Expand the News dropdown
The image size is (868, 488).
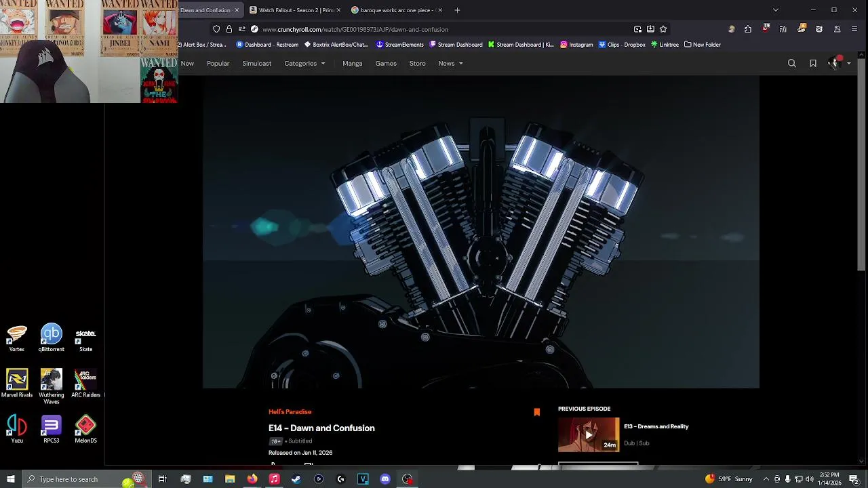[450, 63]
